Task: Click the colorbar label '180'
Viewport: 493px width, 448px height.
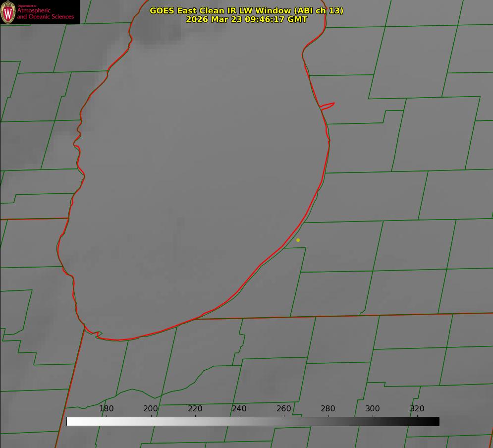Action: [106, 409]
